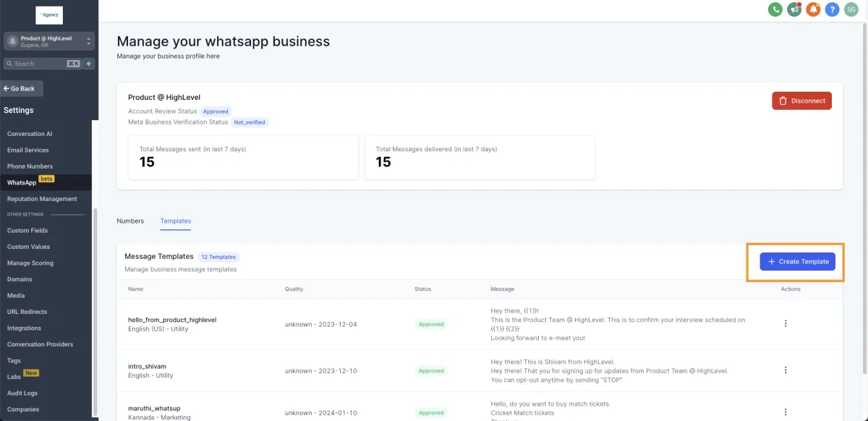Open the megaphone announcements icon
The image size is (868, 421).
(x=794, y=9)
